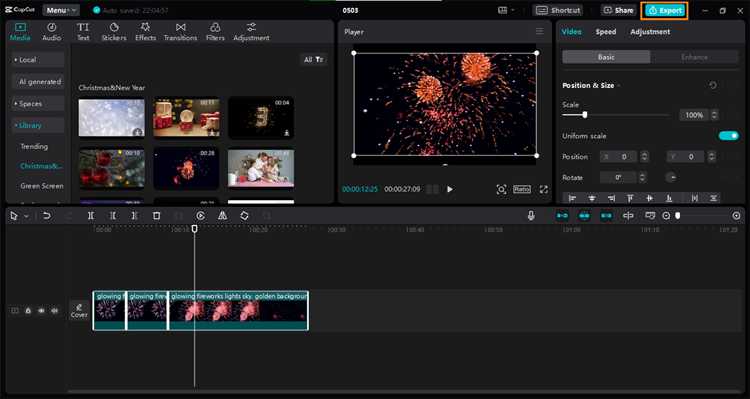This screenshot has height=399, width=750.
Task: Click the mirror flip icon
Action: (222, 216)
